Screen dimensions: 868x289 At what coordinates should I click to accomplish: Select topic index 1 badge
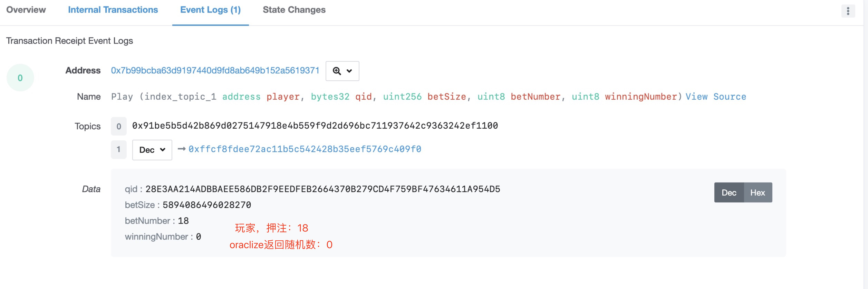119,149
